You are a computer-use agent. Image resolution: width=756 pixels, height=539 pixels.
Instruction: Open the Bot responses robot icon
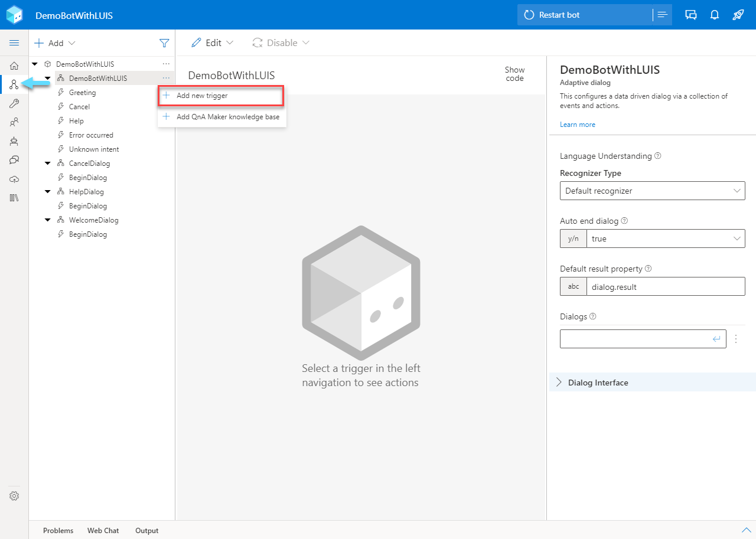click(14, 141)
